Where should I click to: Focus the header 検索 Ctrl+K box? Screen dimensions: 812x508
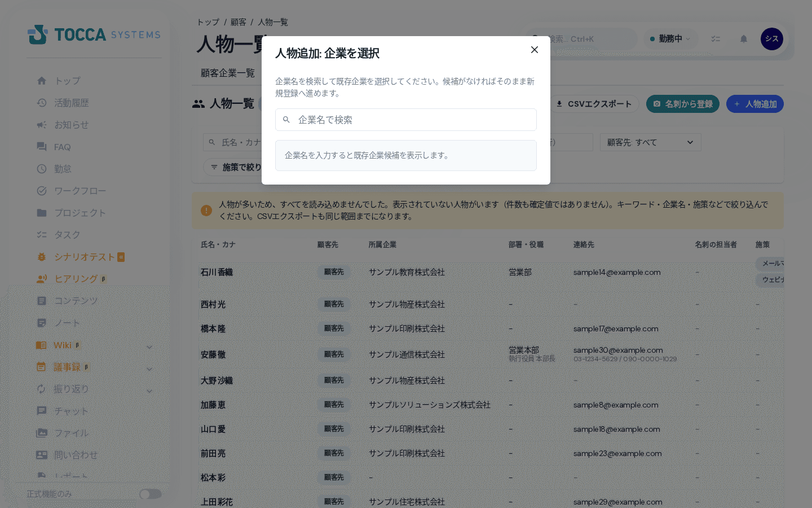582,39
